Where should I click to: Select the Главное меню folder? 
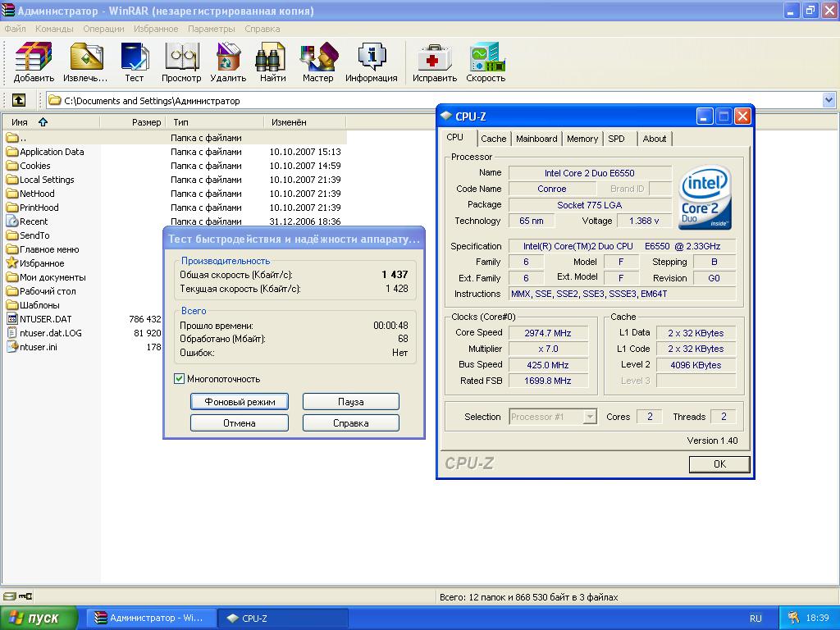point(43,249)
